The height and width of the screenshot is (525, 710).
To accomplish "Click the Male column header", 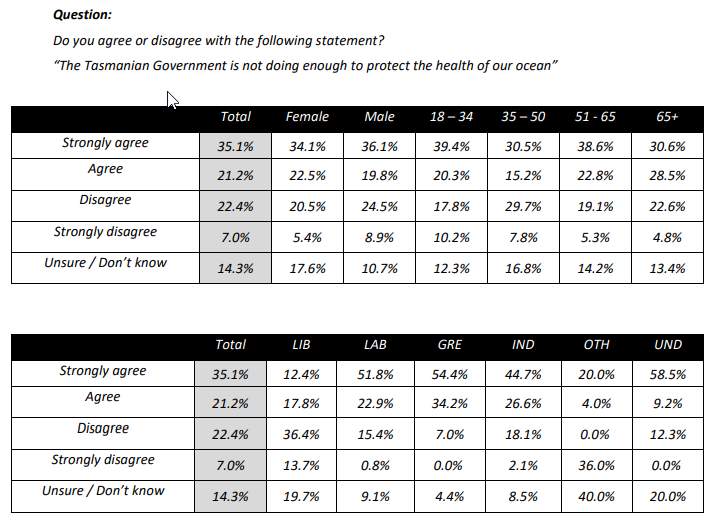I will click(x=379, y=117).
